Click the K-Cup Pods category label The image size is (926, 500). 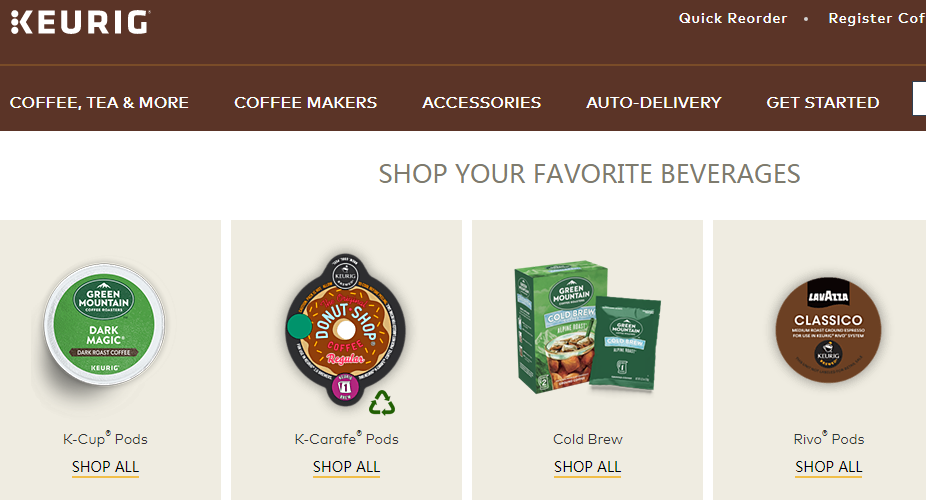(105, 439)
